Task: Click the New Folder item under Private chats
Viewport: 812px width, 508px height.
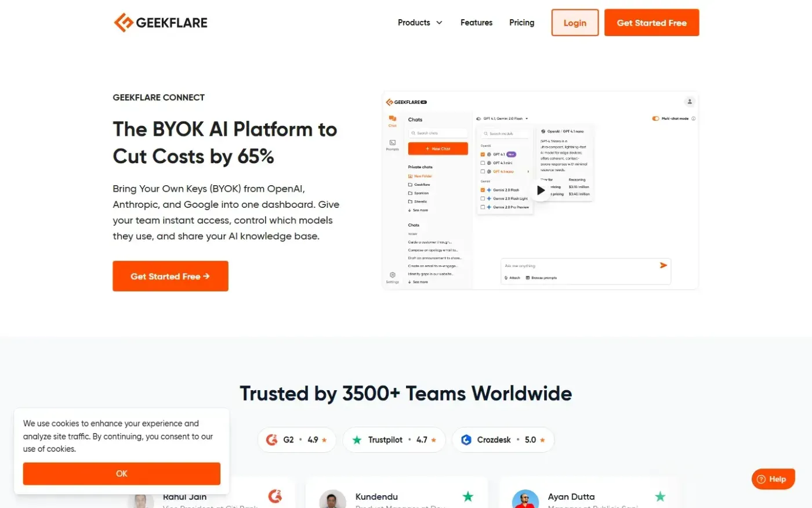Action: (420, 176)
